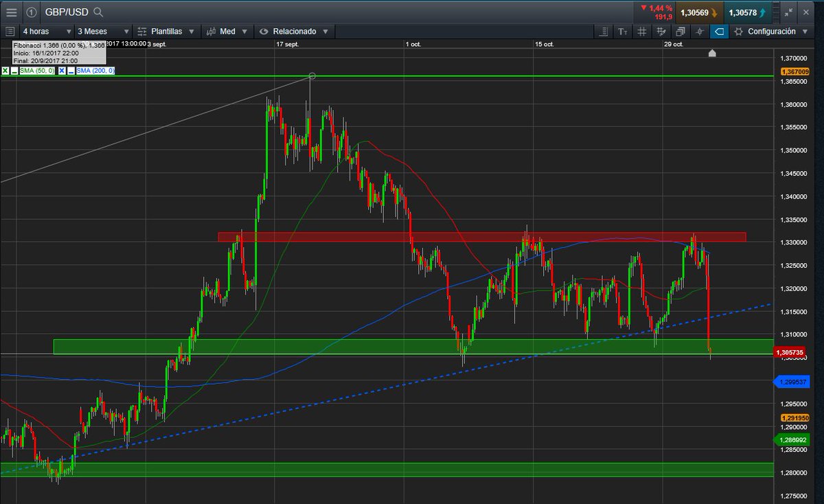This screenshot has height=504, width=824.
Task: Toggle the highlighted price tag label button
Action: [719, 32]
